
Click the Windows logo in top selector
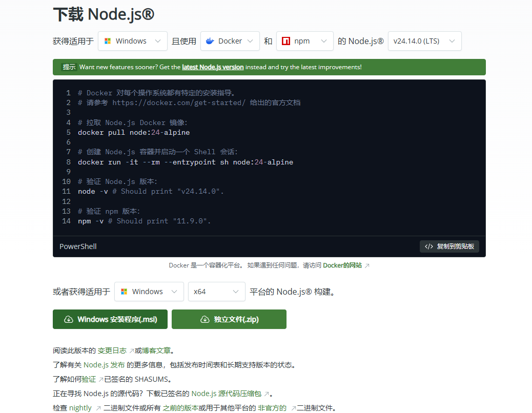(x=107, y=41)
